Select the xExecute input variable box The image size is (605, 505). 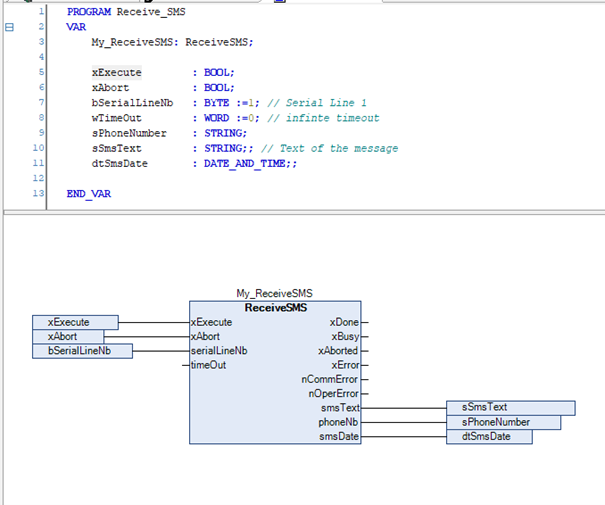point(75,322)
